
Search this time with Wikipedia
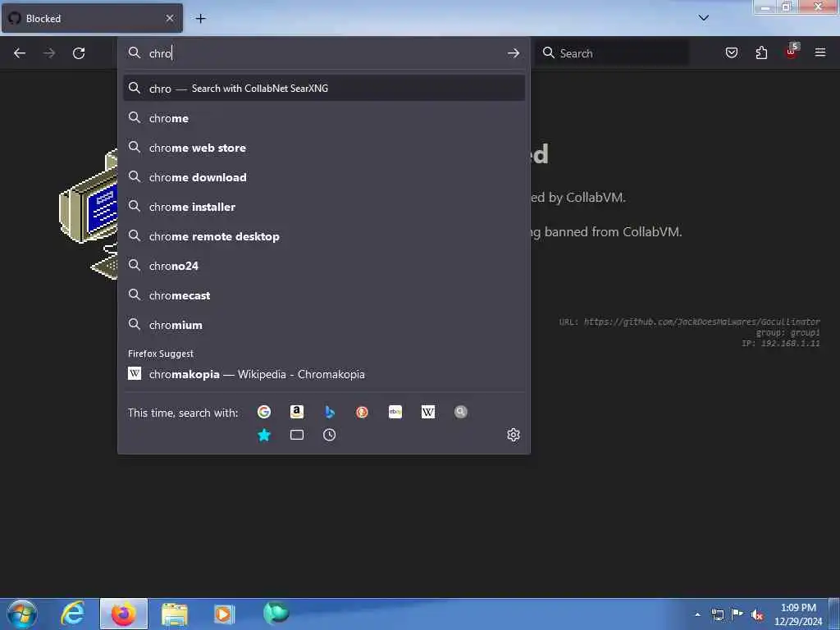point(428,412)
